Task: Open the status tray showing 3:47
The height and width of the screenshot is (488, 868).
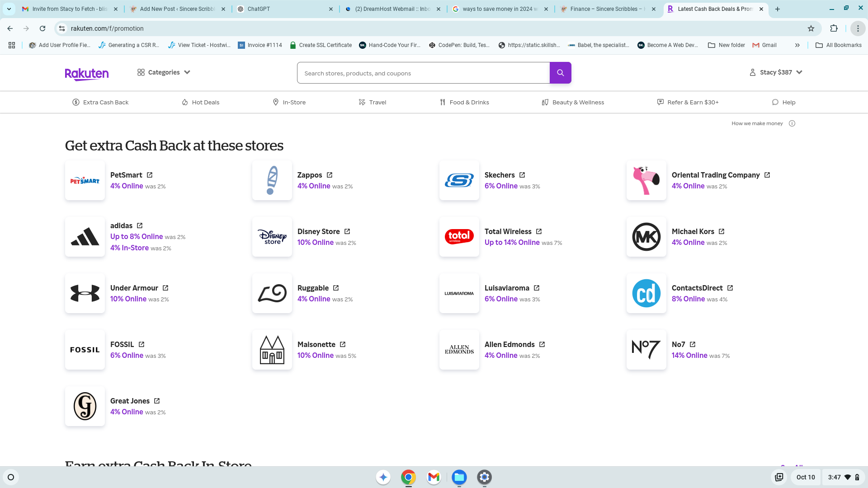Action: [844, 477]
